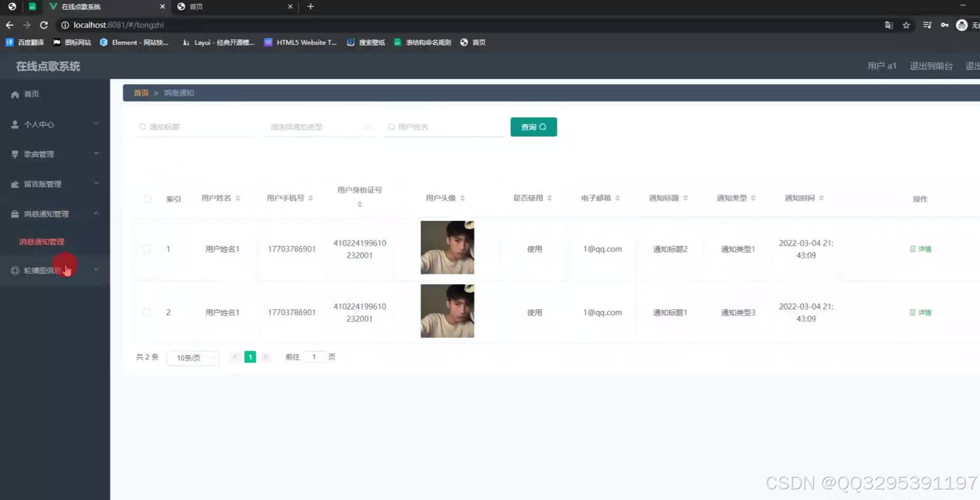Open the 请选择通知类型 dropdown

click(x=317, y=127)
